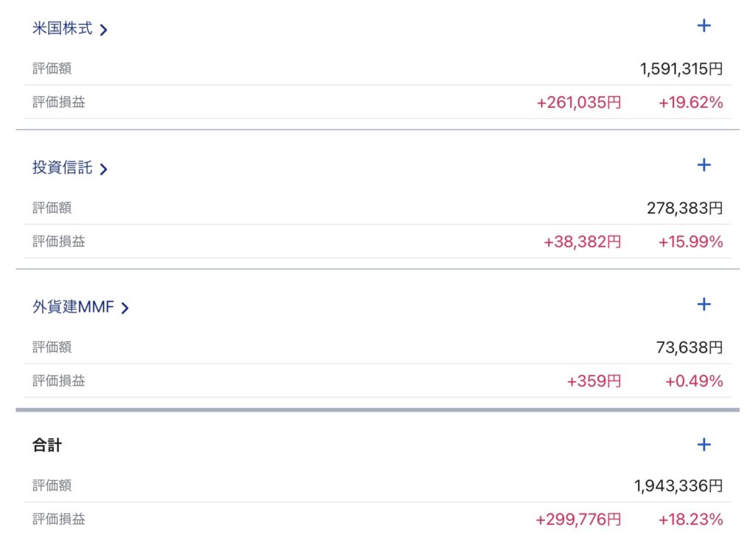Expand the 投資信託 section plus icon
Screen dimensions: 756x535
click(x=704, y=165)
